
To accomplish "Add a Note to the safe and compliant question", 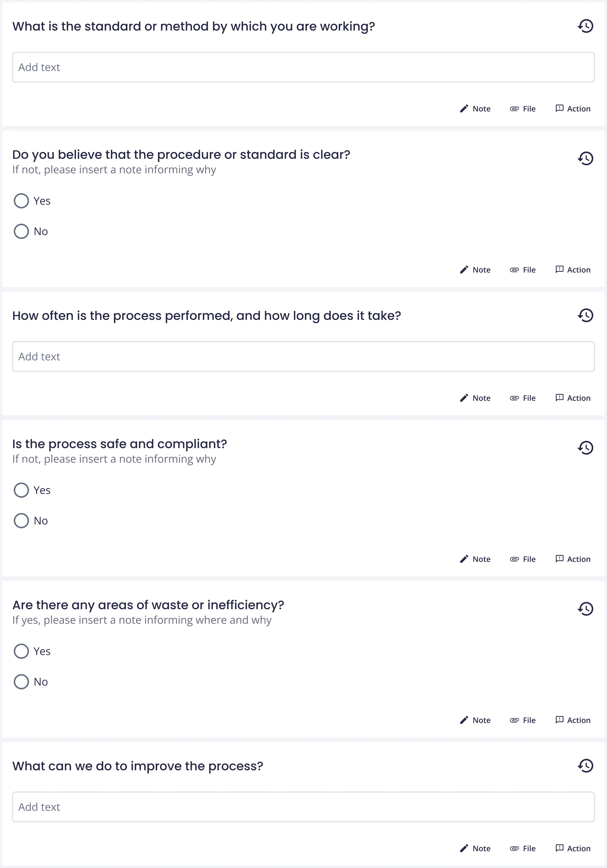I will pyautogui.click(x=475, y=559).
